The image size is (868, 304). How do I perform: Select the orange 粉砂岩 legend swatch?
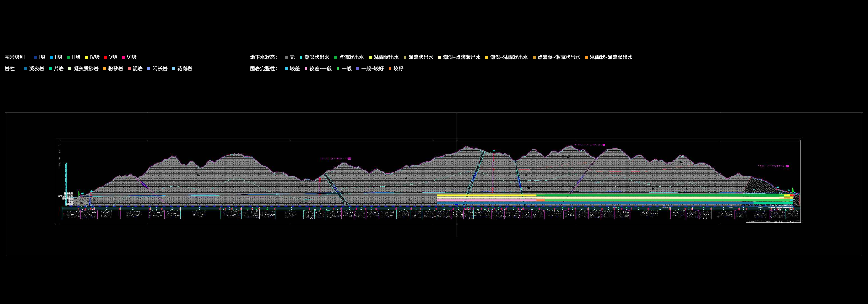tap(105, 69)
